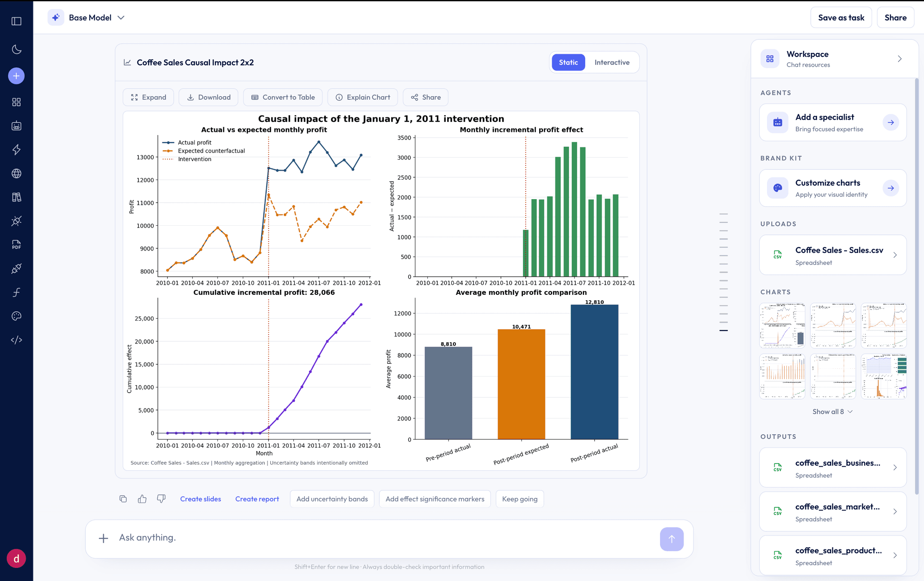The image size is (924, 581).
Task: Open the globe icon in sidebar
Action: coord(17,173)
